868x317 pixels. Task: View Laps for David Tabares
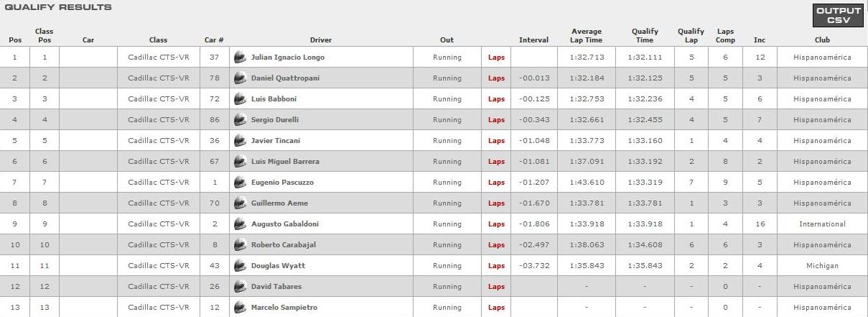point(496,287)
